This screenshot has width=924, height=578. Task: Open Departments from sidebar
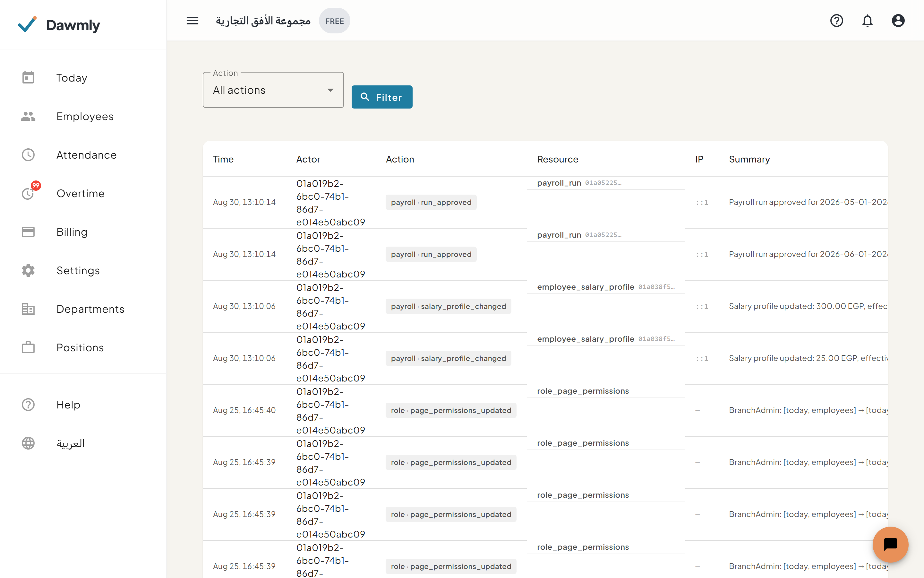[x=90, y=309]
